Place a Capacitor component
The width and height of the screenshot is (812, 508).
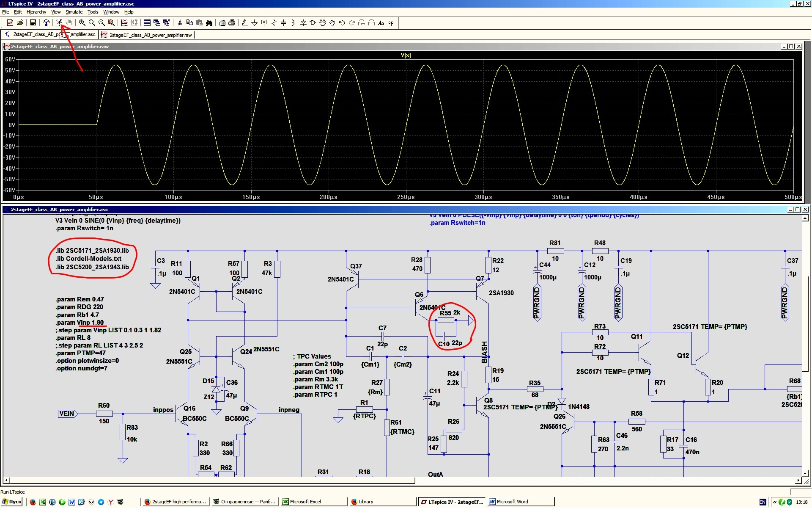point(283,22)
